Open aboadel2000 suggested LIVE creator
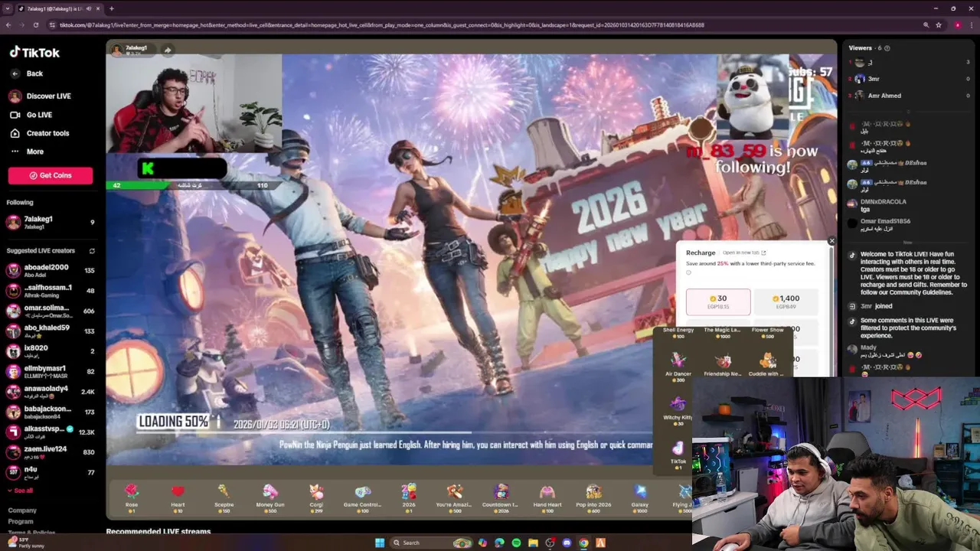The height and width of the screenshot is (551, 980). click(51, 270)
